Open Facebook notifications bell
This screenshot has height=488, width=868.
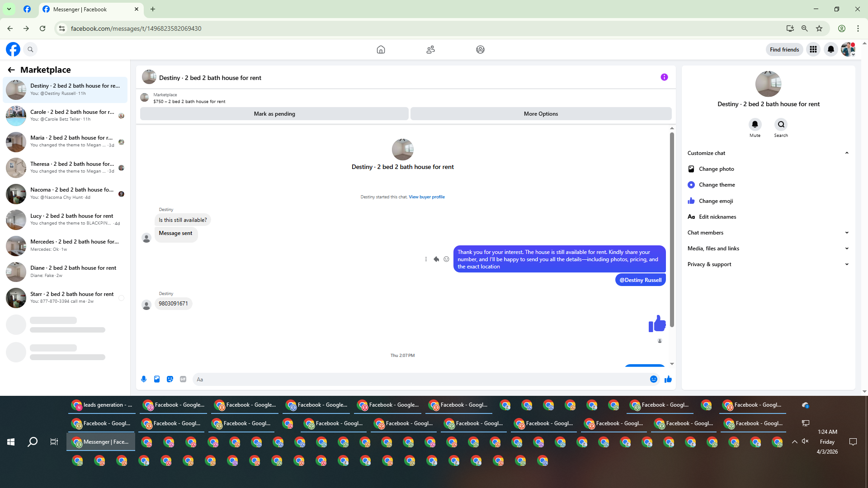[x=830, y=50]
